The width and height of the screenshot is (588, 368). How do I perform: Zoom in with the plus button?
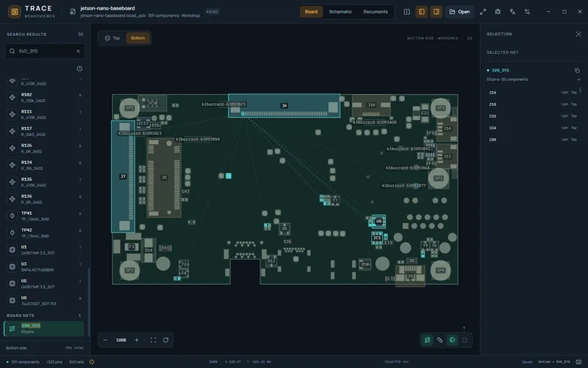(x=137, y=340)
